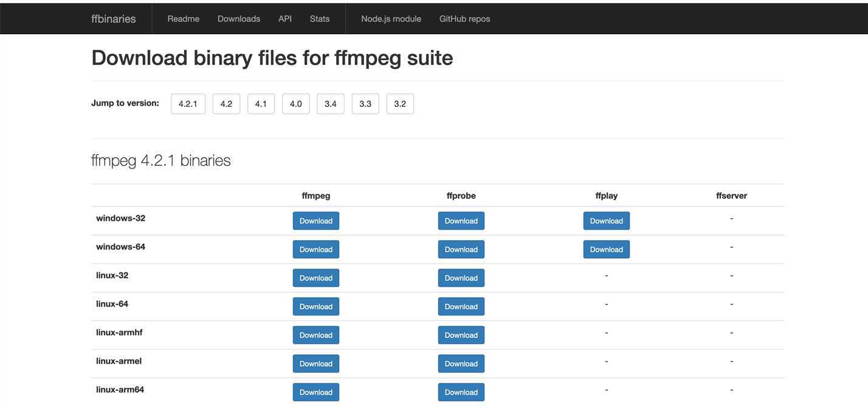Jump to version 3.4

pyautogui.click(x=330, y=104)
